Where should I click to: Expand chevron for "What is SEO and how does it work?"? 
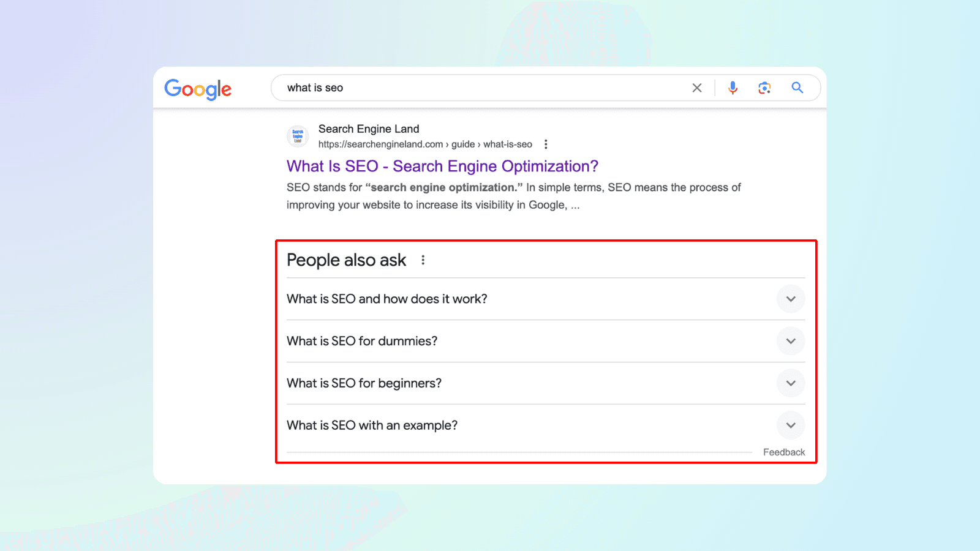click(791, 299)
